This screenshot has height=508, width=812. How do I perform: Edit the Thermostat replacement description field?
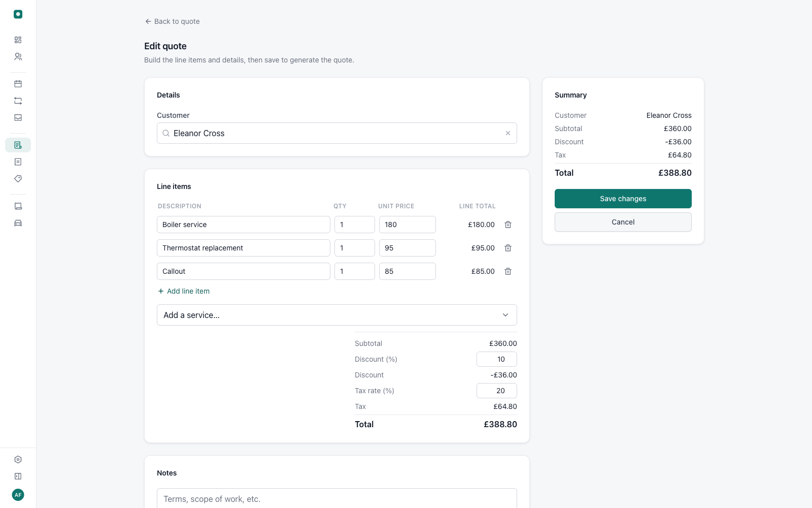244,248
